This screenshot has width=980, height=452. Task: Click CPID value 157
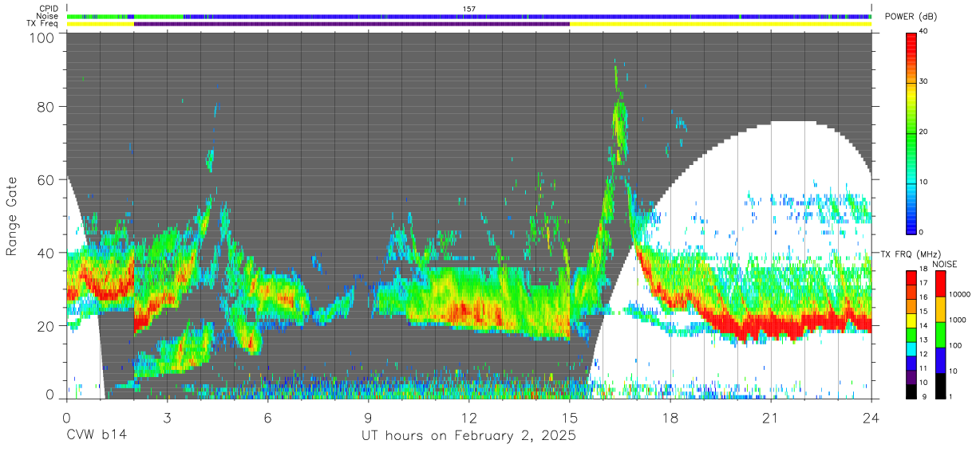468,9
